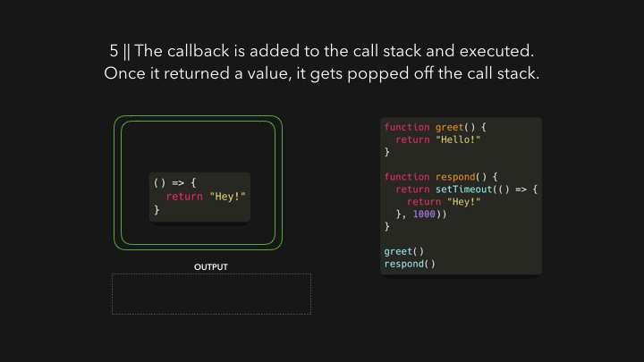
Task: Click the "Once it returned a value" caption line
Action: pyautogui.click(x=322, y=73)
